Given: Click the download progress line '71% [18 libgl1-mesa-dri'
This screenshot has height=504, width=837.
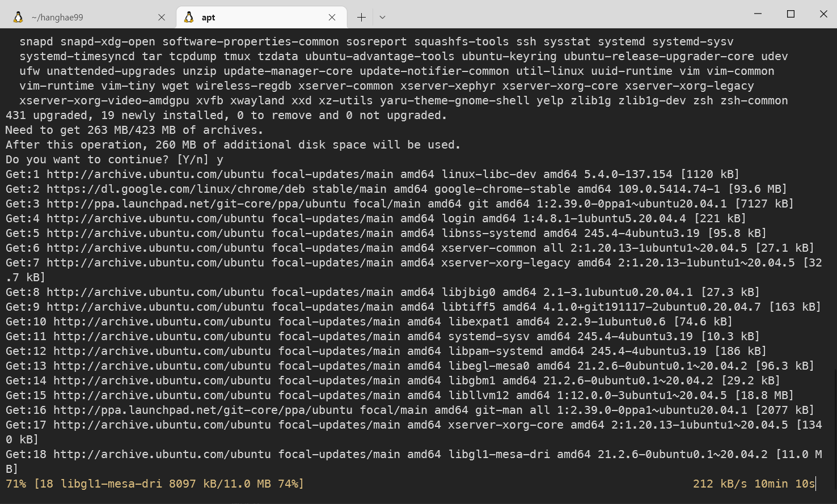Looking at the screenshot, I should point(155,484).
